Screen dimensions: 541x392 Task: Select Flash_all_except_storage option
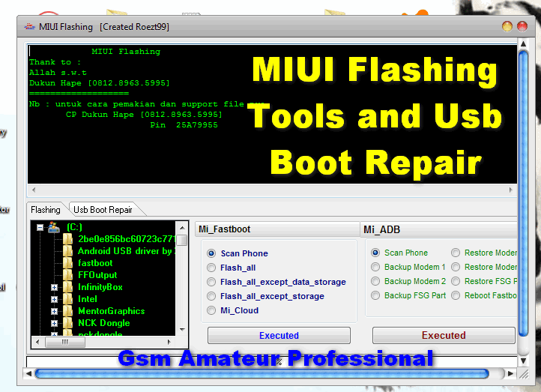pos(211,296)
